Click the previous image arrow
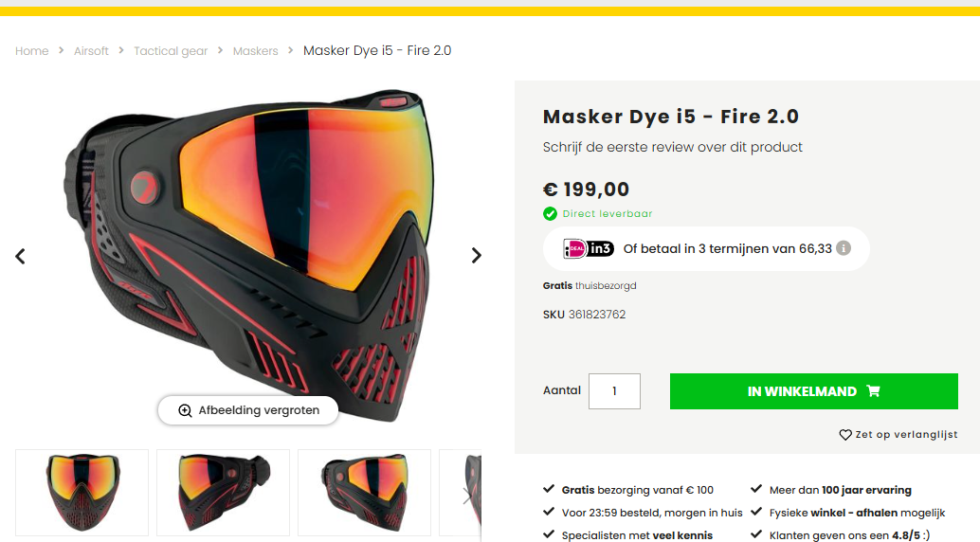This screenshot has width=980, height=542. click(20, 256)
